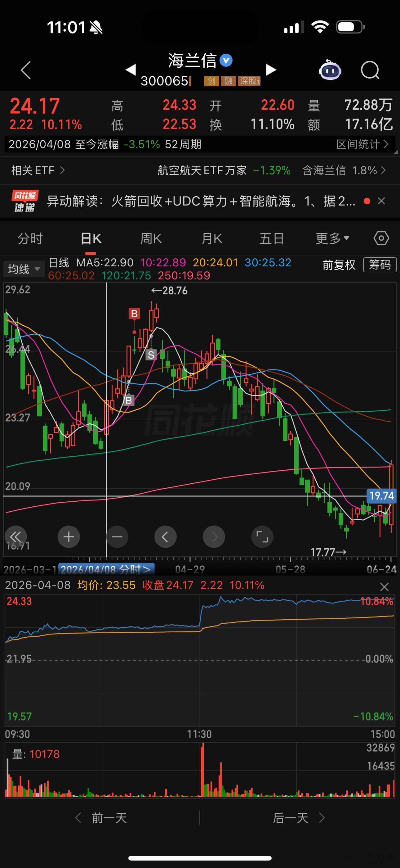Switch to previous stock with left triangle
This screenshot has height=868, width=400.
(131, 70)
